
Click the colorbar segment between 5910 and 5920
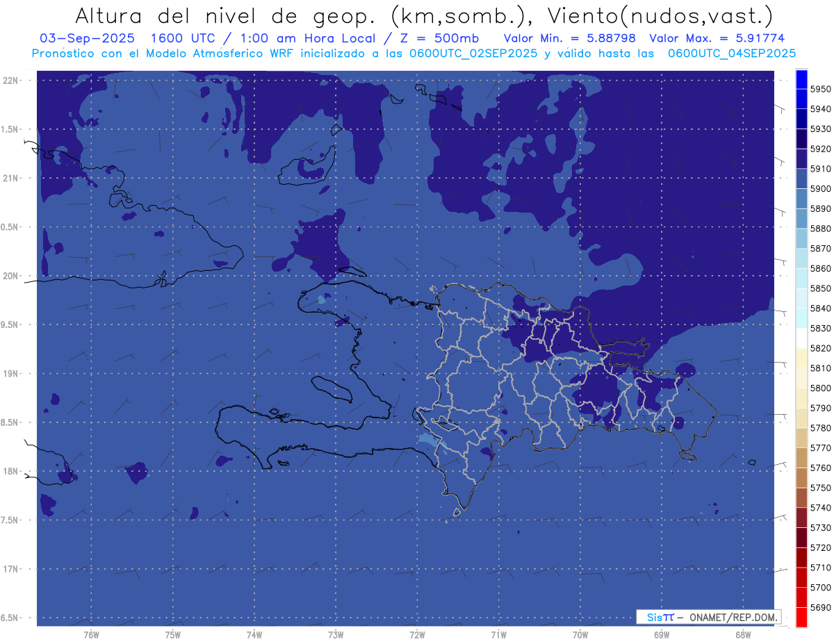click(x=801, y=159)
